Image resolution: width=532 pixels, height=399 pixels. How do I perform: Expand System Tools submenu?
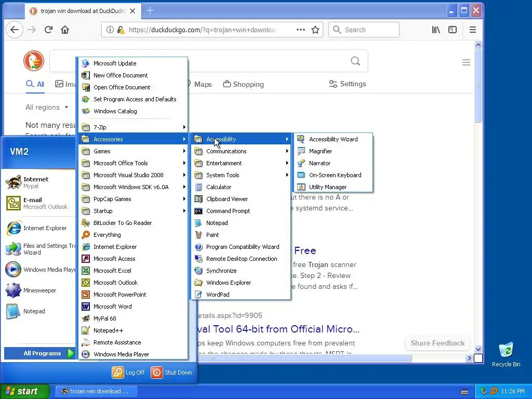241,175
